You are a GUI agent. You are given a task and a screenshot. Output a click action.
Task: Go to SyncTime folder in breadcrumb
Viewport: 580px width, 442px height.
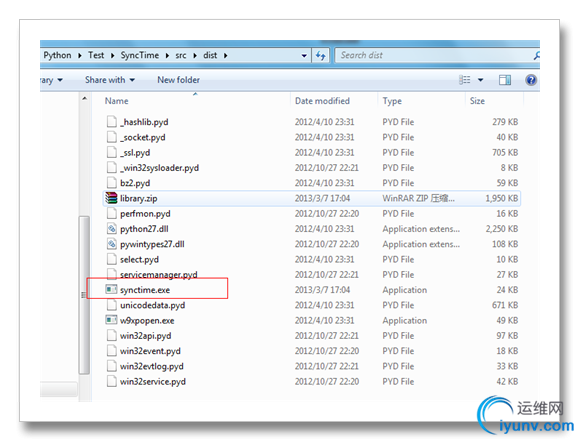coord(139,55)
